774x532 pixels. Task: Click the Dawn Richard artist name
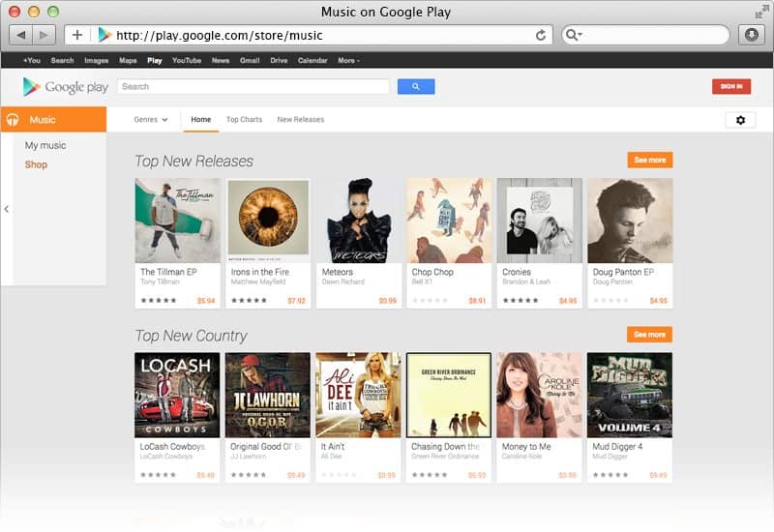pyautogui.click(x=343, y=281)
